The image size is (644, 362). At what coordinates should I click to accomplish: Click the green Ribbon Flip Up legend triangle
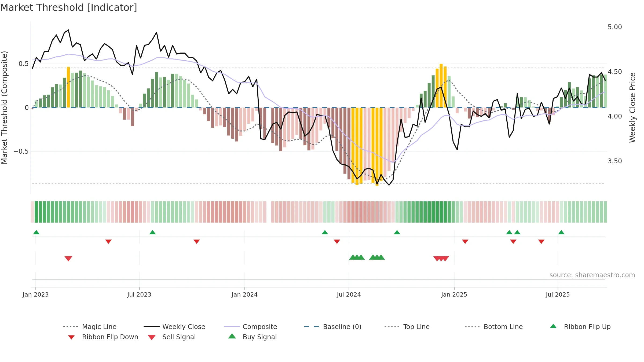tap(553, 326)
